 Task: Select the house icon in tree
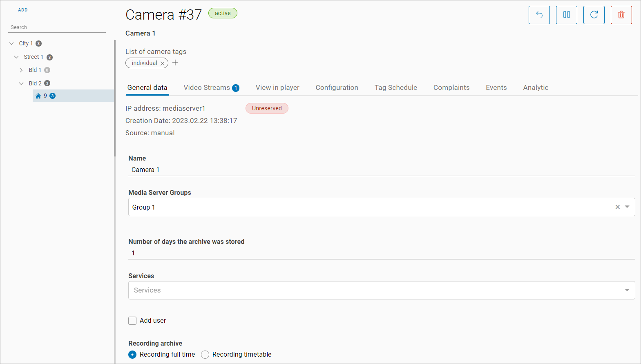point(38,96)
